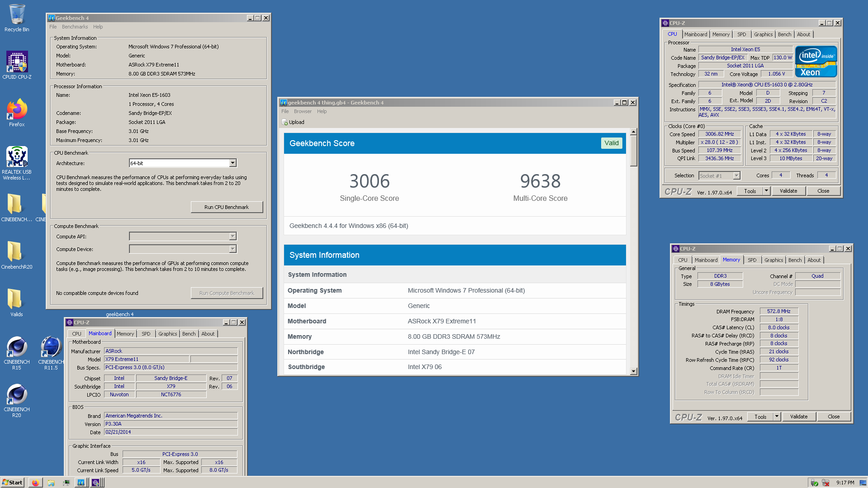
Task: Click the Show Desktop button by the clock
Action: 863,483
